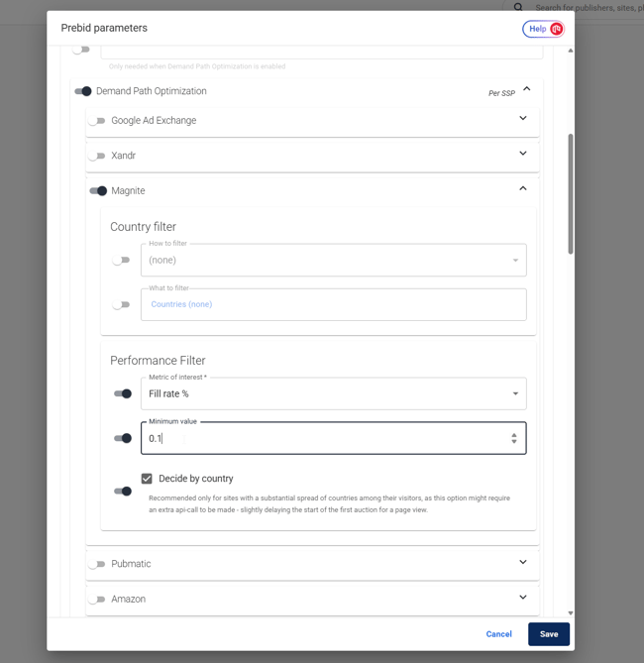644x663 pixels.
Task: Click Cancel button
Action: point(498,634)
